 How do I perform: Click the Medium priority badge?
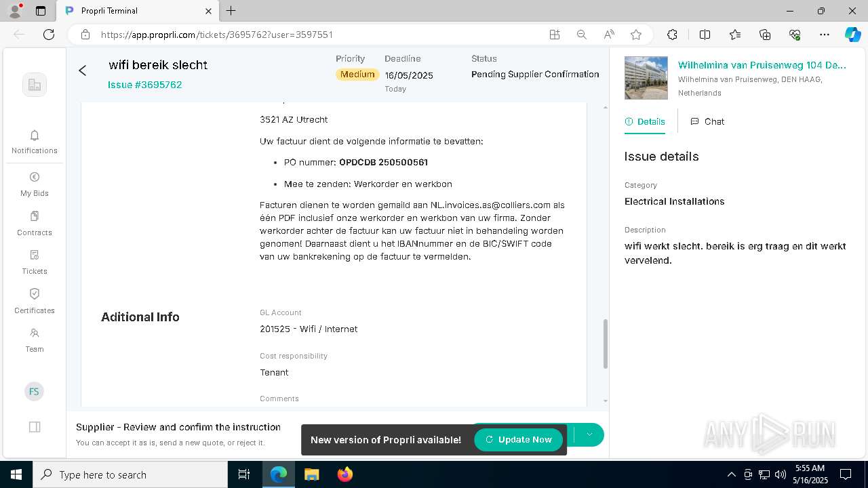[x=357, y=75]
